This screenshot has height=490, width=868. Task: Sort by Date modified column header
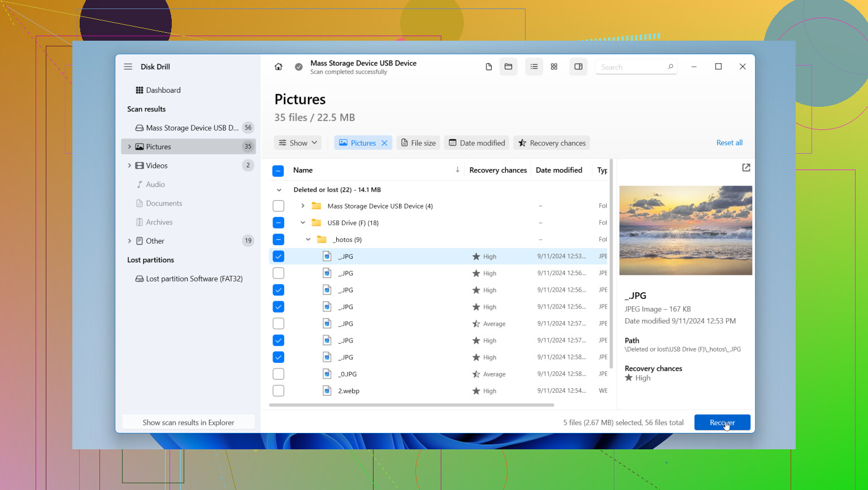coord(559,170)
